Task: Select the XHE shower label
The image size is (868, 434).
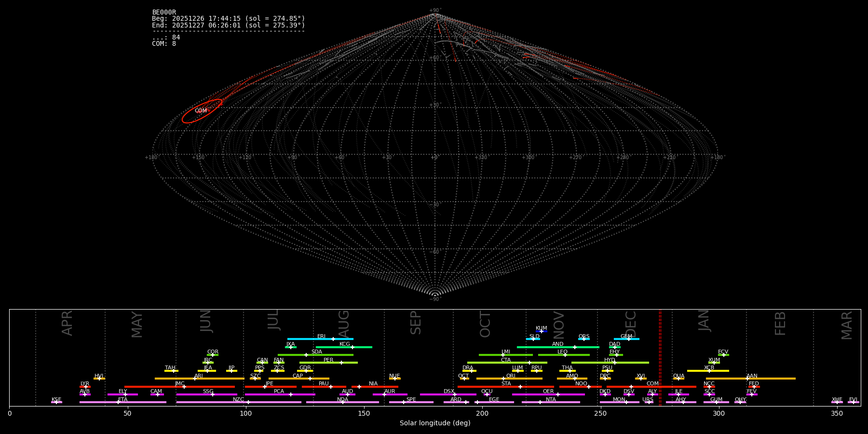Action: (837, 399)
